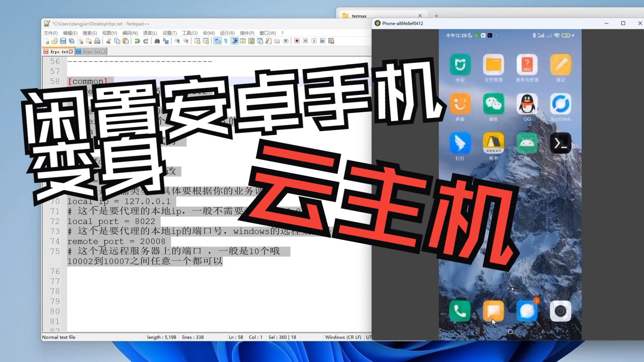
Task: Open the camera app in phone dock
Action: coord(560,311)
